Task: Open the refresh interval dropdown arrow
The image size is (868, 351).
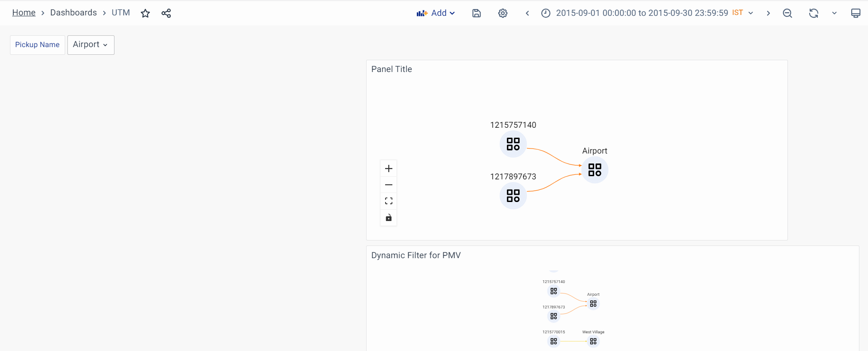Action: [x=834, y=14]
